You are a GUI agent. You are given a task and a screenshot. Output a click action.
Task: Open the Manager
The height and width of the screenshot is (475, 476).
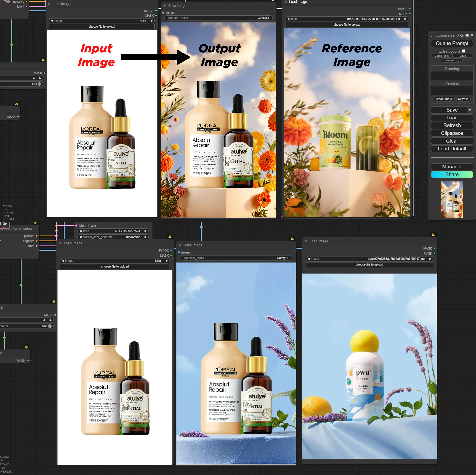pos(452,167)
